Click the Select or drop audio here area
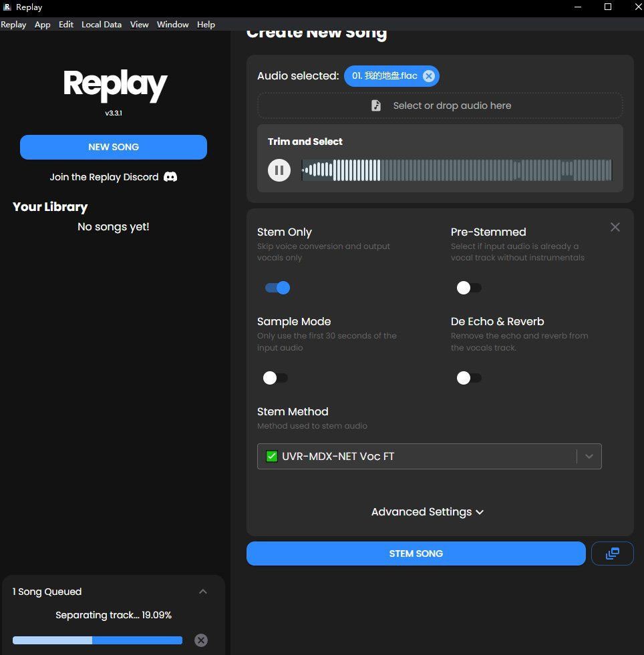This screenshot has height=655, width=644. [440, 105]
